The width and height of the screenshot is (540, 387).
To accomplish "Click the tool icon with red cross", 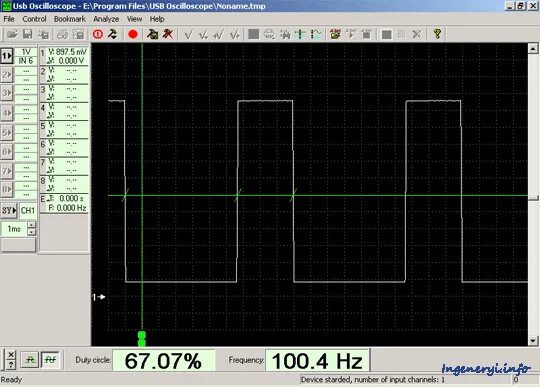I will 168,34.
